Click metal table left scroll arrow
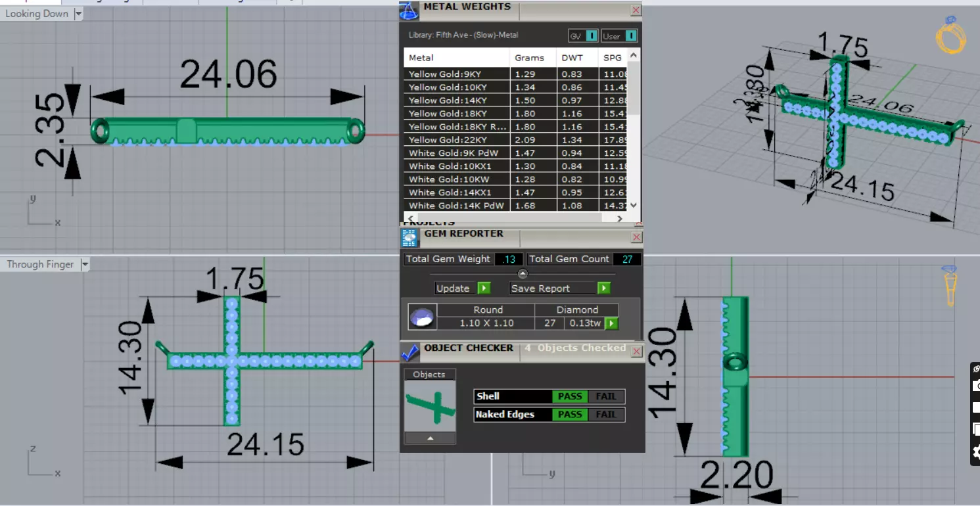The height and width of the screenshot is (506, 980). (410, 218)
